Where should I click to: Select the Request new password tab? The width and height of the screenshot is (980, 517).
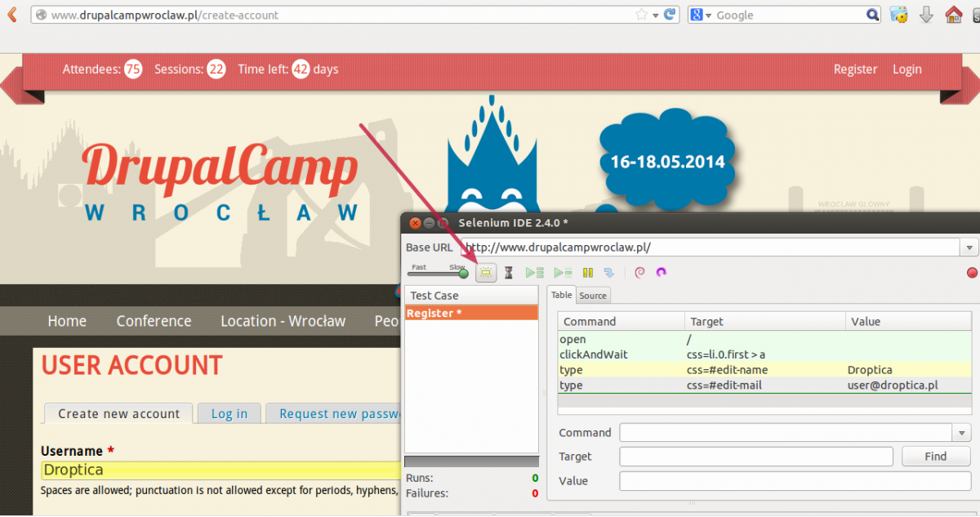(x=335, y=413)
